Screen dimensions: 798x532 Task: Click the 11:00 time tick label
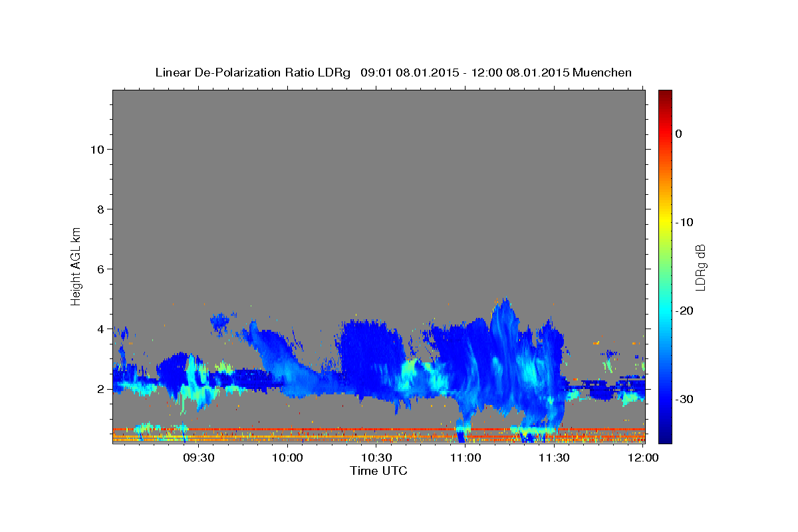(x=465, y=458)
